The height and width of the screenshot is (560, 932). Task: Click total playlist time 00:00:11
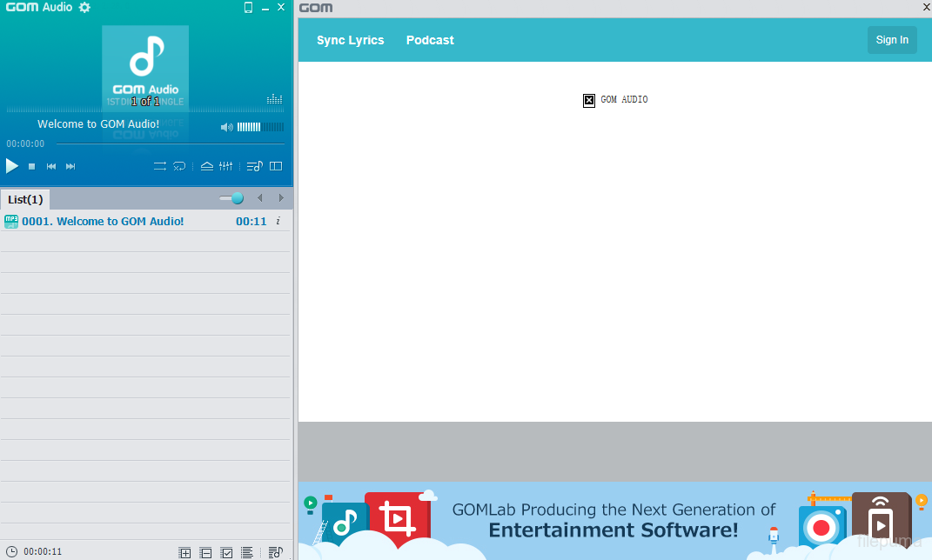[x=43, y=551]
